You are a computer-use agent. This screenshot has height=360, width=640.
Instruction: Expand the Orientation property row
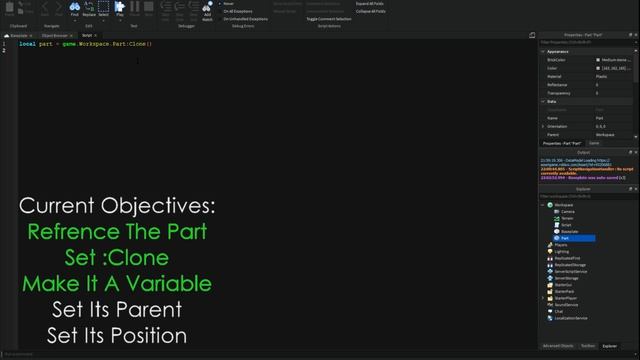click(543, 127)
